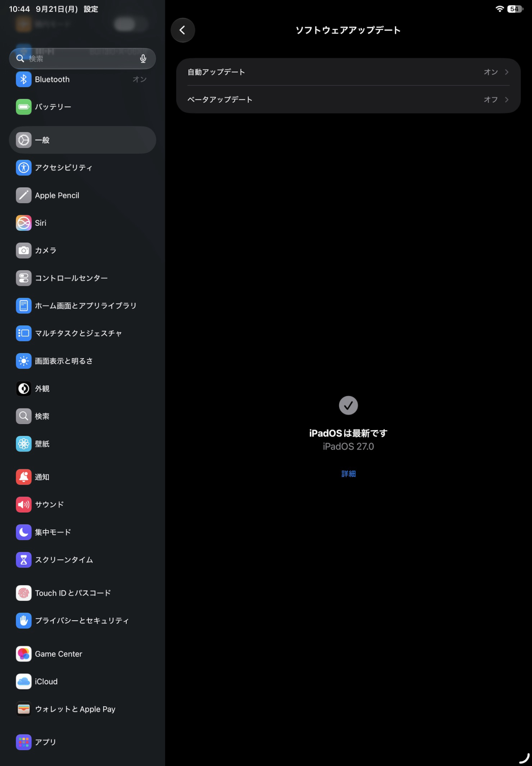Tap the オフ value for beta updates

click(x=491, y=99)
